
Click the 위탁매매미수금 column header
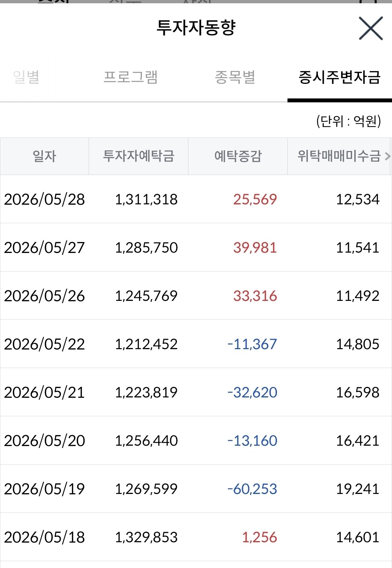click(339, 156)
